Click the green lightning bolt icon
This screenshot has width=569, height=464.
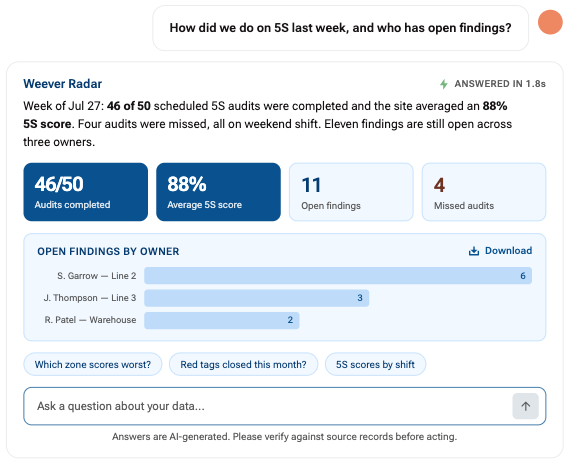point(443,84)
